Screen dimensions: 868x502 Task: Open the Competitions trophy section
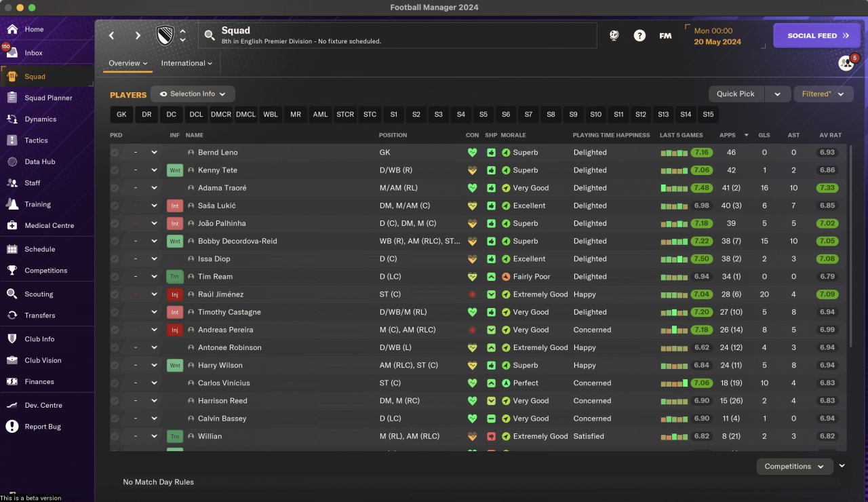coord(47,271)
